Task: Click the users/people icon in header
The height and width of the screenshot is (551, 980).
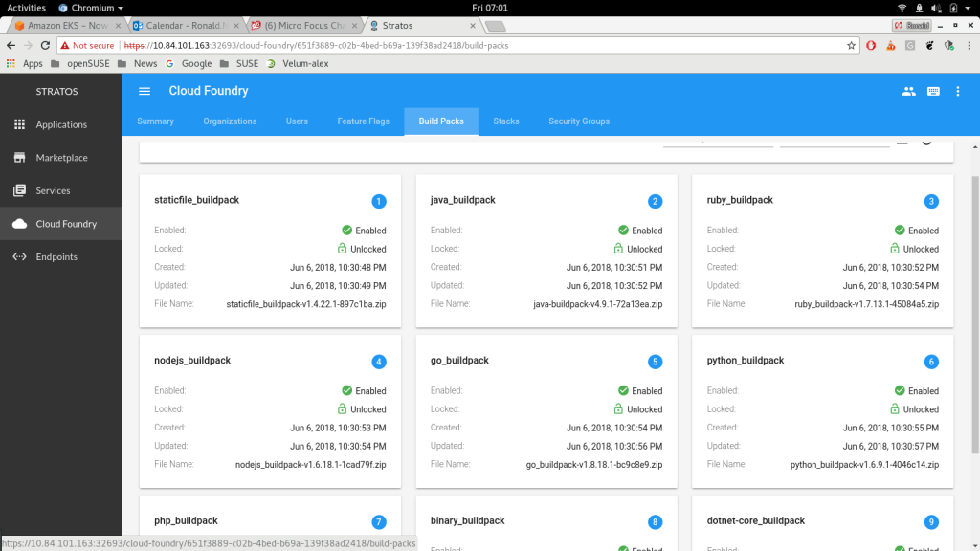Action: [x=908, y=91]
